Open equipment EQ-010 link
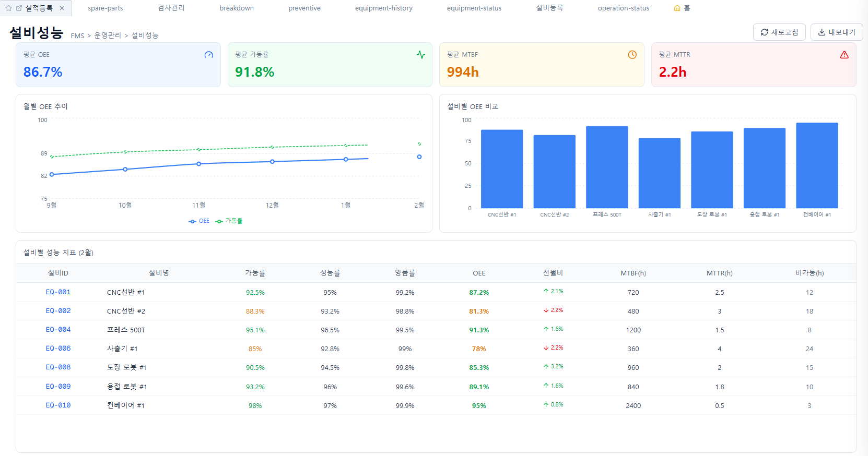This screenshot has width=868, height=456. [x=58, y=405]
